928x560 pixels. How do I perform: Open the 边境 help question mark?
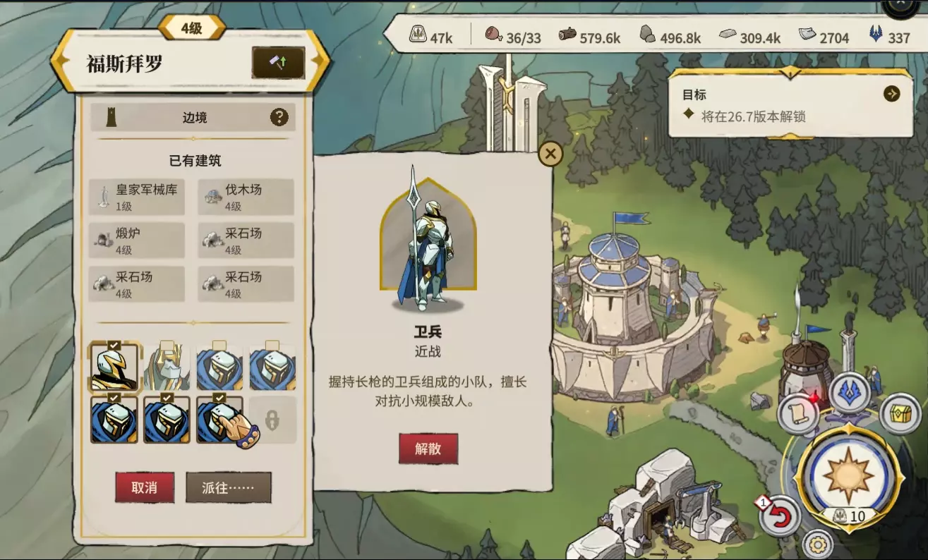pos(279,117)
